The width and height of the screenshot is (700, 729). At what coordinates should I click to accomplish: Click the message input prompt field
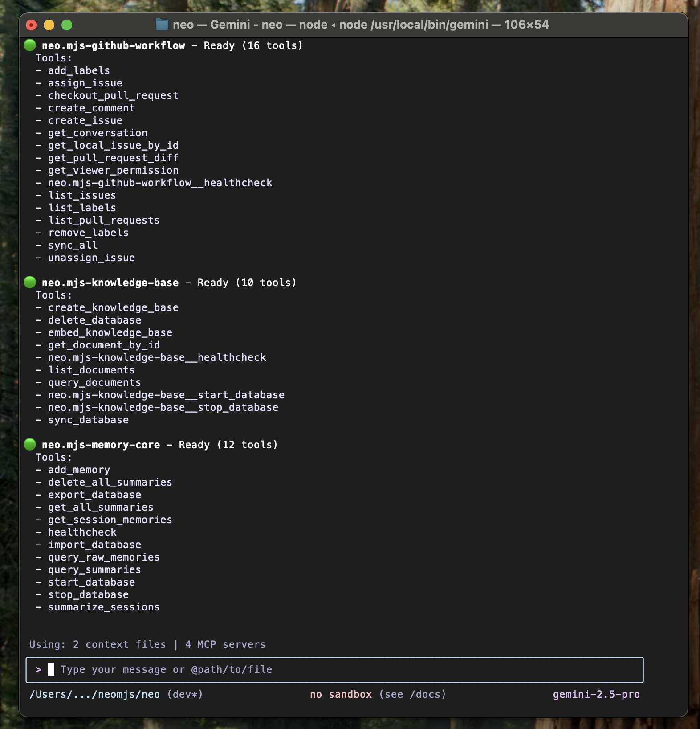[334, 669]
